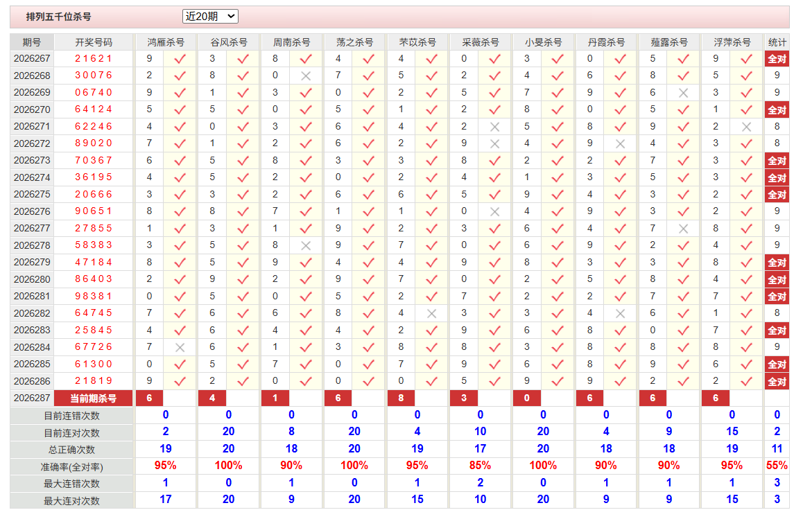
Task: Click the X mark for 采薇杀号 in row 2026276
Action: point(494,211)
